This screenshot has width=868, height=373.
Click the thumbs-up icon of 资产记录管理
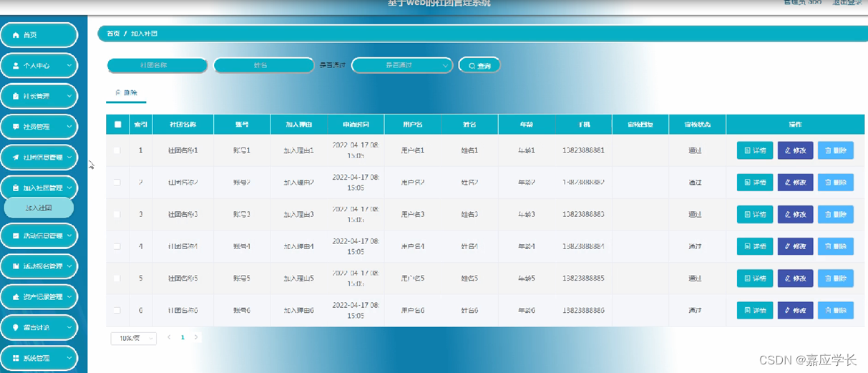pos(16,296)
